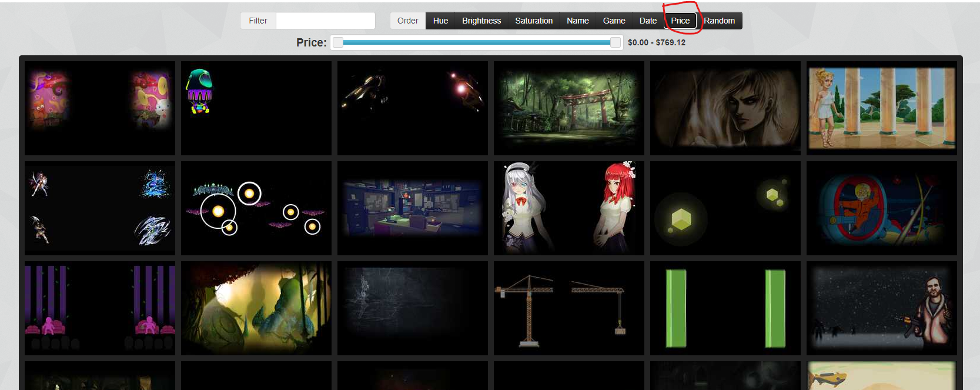The width and height of the screenshot is (980, 390).
Task: Open the fighting warriors blue energy background
Action: [100, 208]
